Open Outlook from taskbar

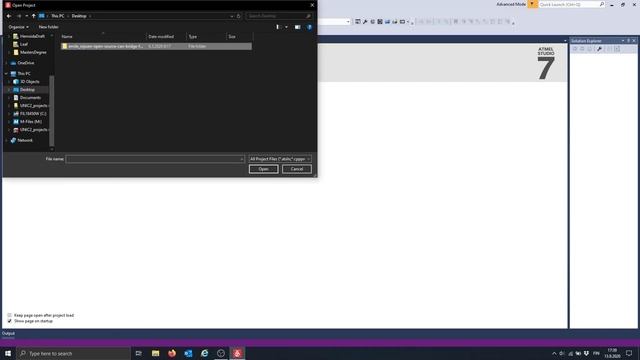(x=188, y=353)
